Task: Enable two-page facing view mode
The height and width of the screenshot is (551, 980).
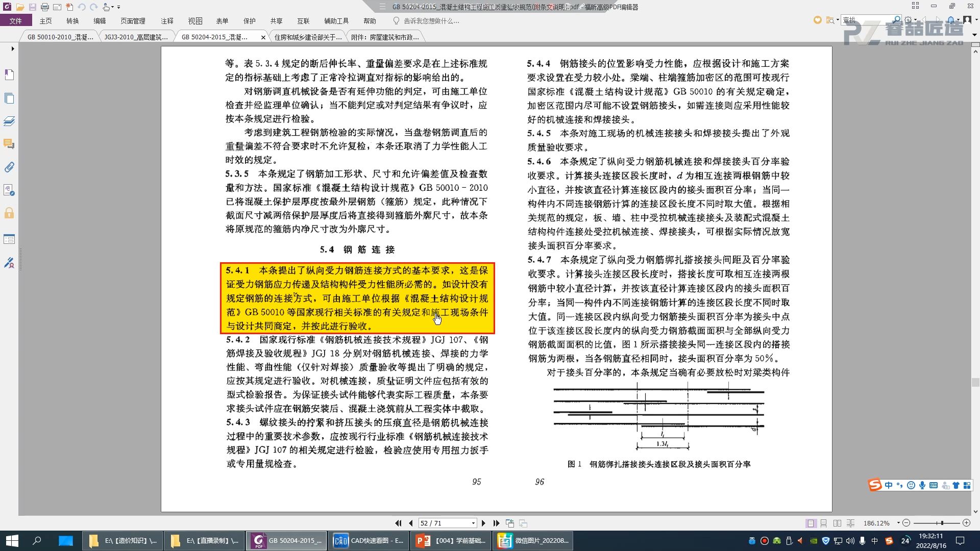Action: pyautogui.click(x=838, y=523)
